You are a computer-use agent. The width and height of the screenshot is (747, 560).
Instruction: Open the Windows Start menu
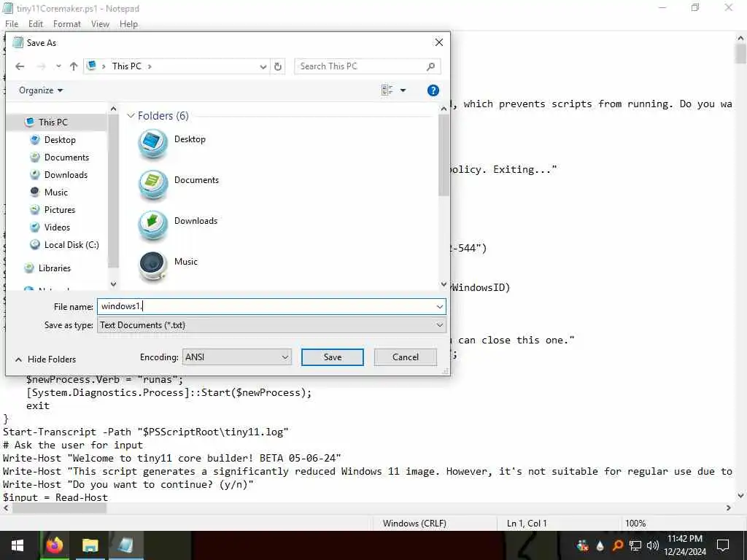(x=18, y=545)
